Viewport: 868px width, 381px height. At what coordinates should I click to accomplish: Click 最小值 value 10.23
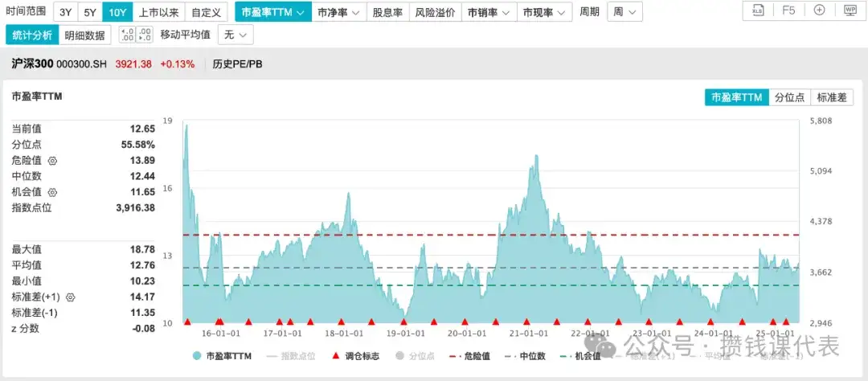143,281
